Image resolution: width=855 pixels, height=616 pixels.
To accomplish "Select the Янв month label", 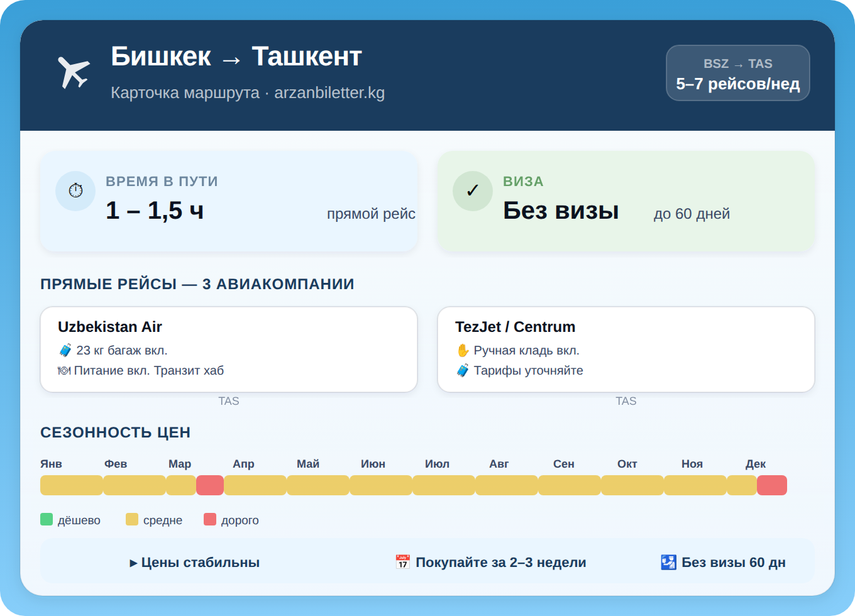I will (52, 463).
